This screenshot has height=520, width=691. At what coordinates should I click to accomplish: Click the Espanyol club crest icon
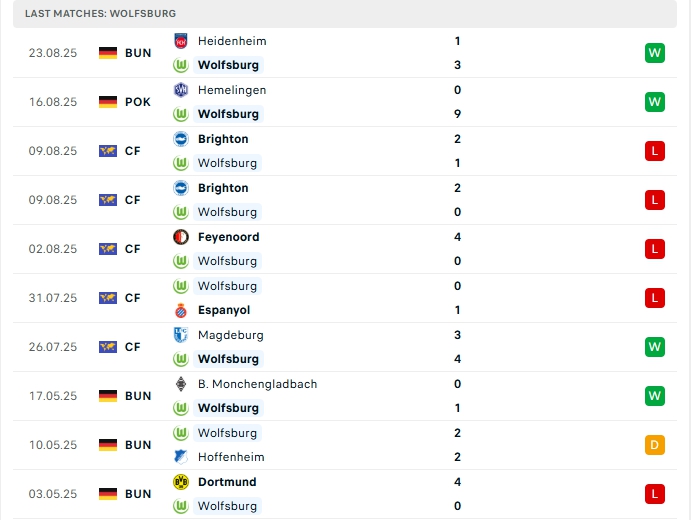coord(181,310)
